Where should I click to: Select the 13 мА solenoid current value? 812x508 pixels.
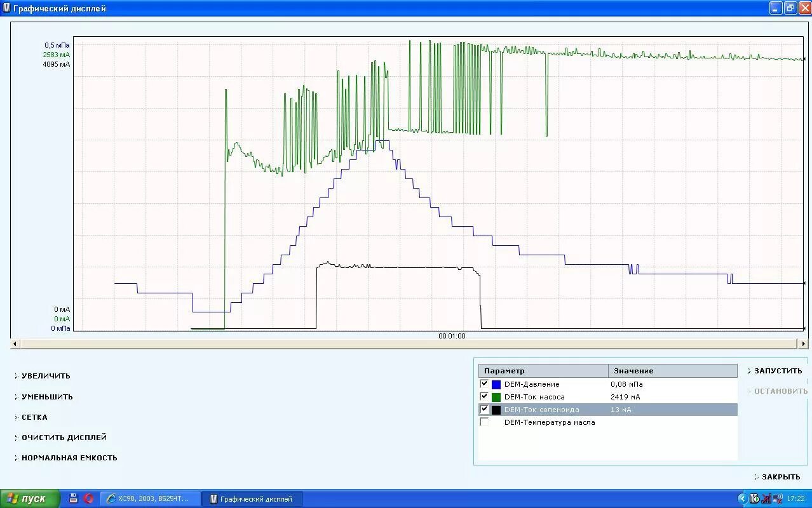pyautogui.click(x=621, y=410)
